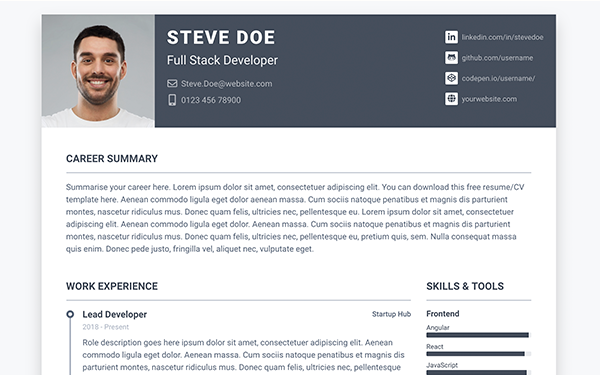Click the phone number 0123 456 78900
This screenshot has height=375, width=600.
pyautogui.click(x=211, y=100)
